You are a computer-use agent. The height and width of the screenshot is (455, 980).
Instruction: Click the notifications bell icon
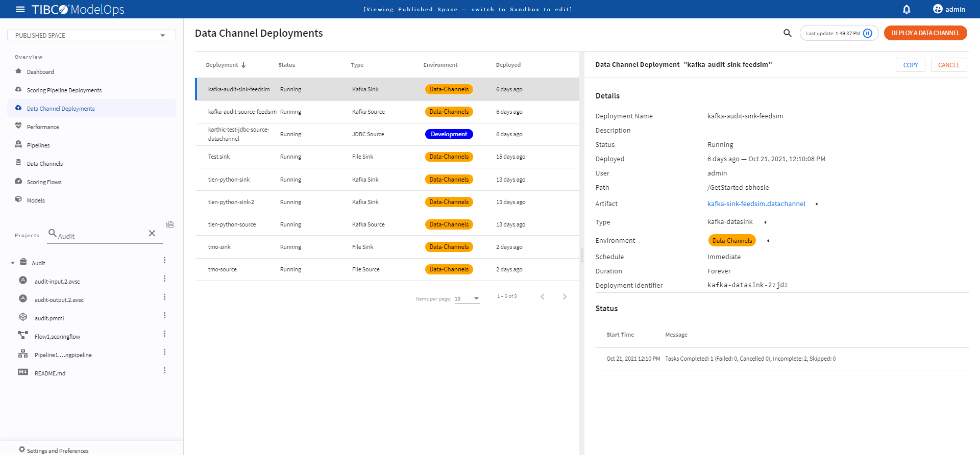[x=906, y=9]
